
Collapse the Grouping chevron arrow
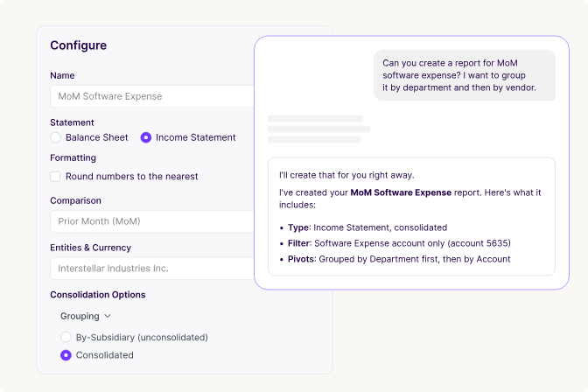coord(108,316)
